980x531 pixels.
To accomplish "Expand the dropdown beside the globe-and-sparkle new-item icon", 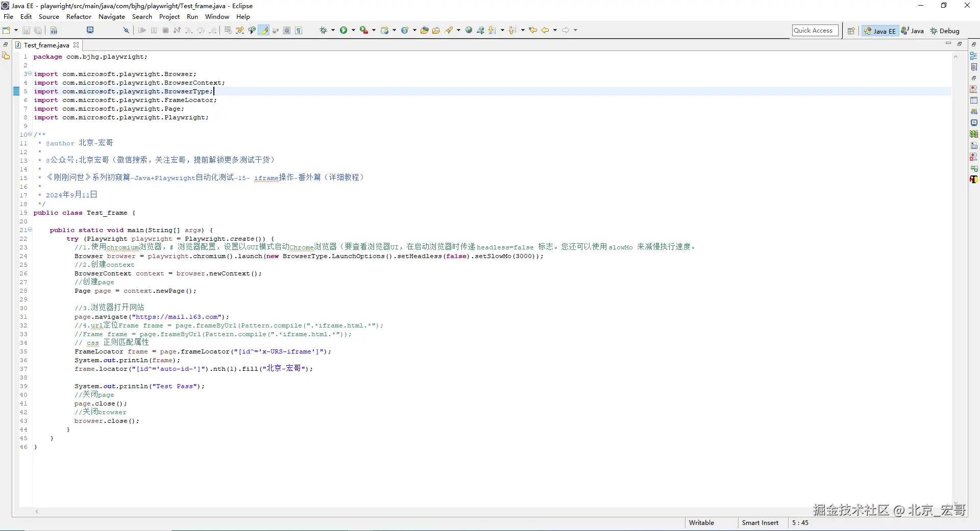I will (394, 31).
